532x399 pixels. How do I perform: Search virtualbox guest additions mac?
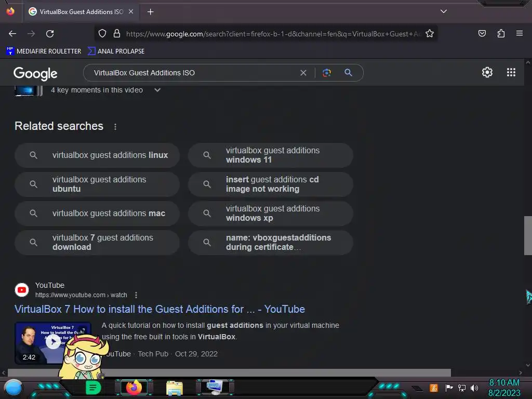click(x=97, y=214)
